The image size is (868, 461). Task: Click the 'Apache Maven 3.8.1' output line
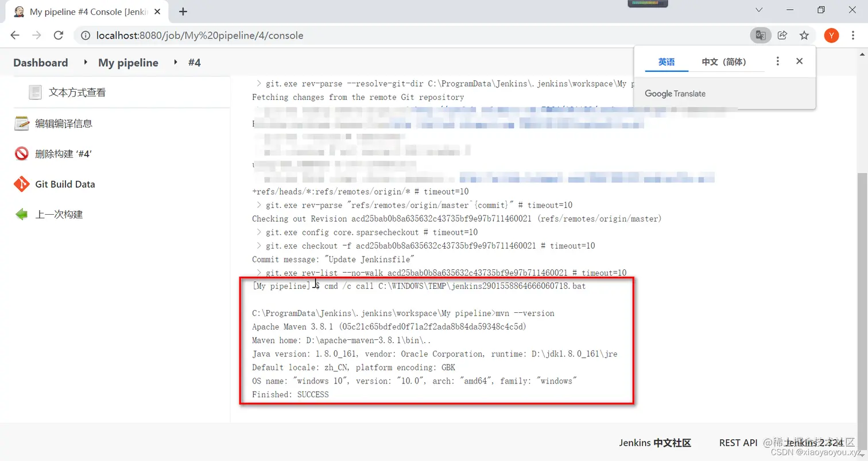click(x=389, y=327)
